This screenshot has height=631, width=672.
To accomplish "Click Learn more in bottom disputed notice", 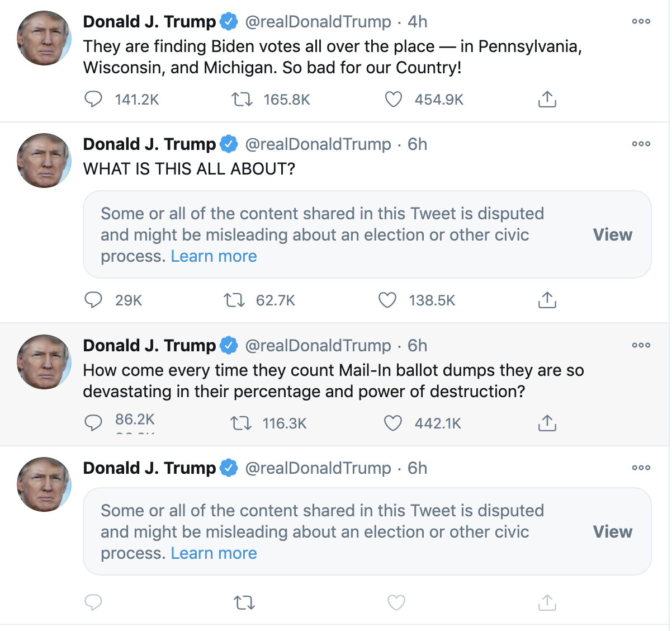I will 214,553.
